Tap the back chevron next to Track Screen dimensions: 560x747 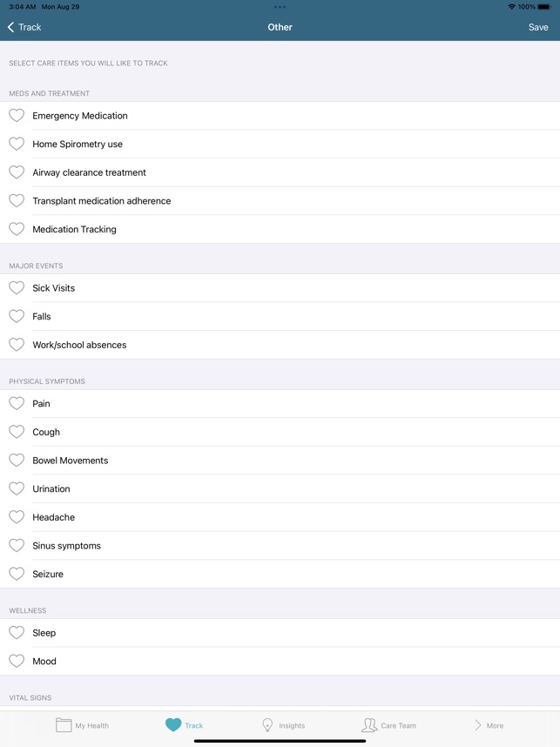(10, 27)
